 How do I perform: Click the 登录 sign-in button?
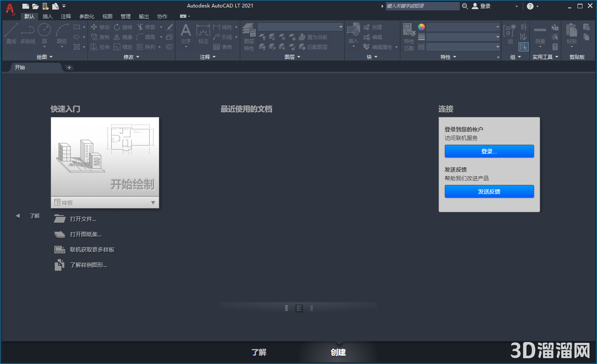(489, 151)
